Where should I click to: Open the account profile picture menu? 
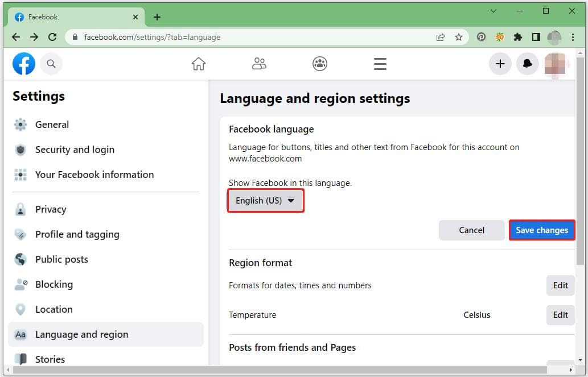tap(555, 64)
